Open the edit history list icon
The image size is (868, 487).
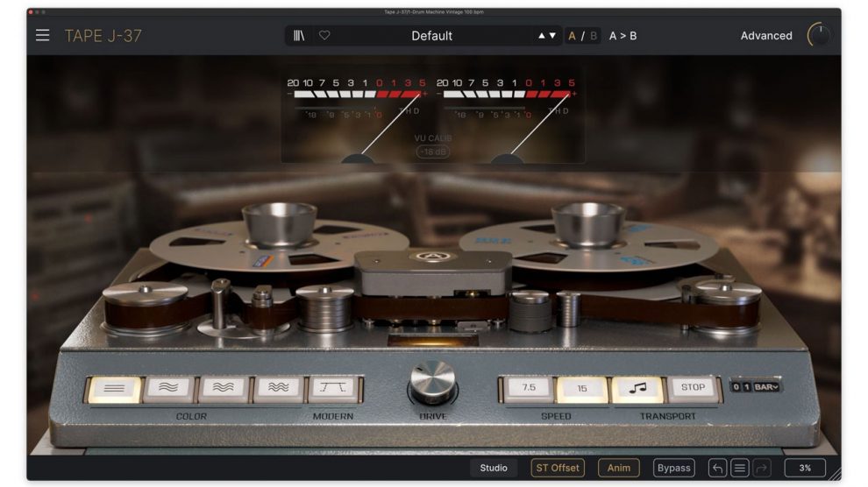pyautogui.click(x=740, y=468)
